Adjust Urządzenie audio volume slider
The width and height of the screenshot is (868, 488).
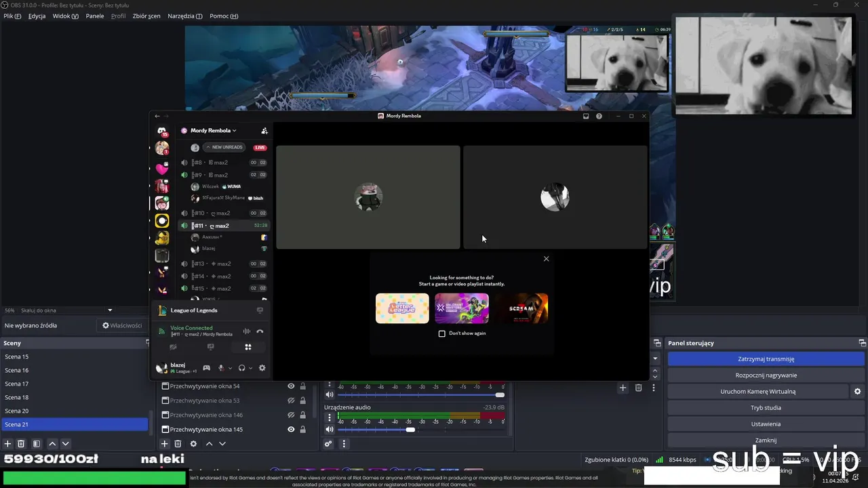click(420, 429)
